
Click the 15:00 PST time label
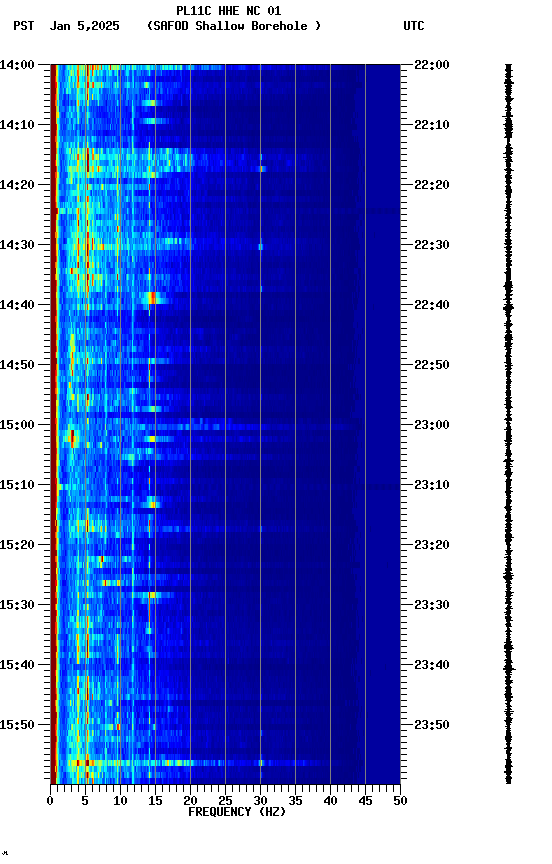tap(17, 425)
